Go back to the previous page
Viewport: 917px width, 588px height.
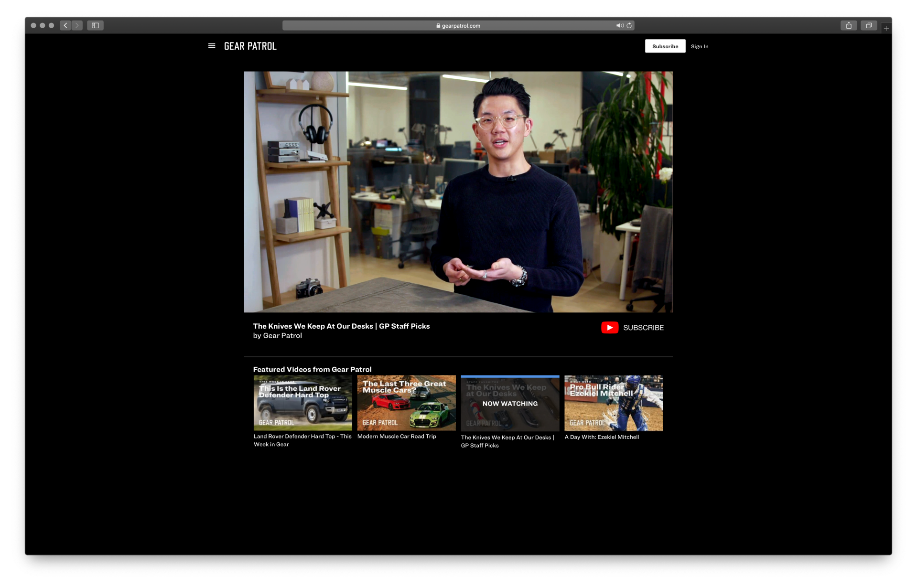coord(65,25)
